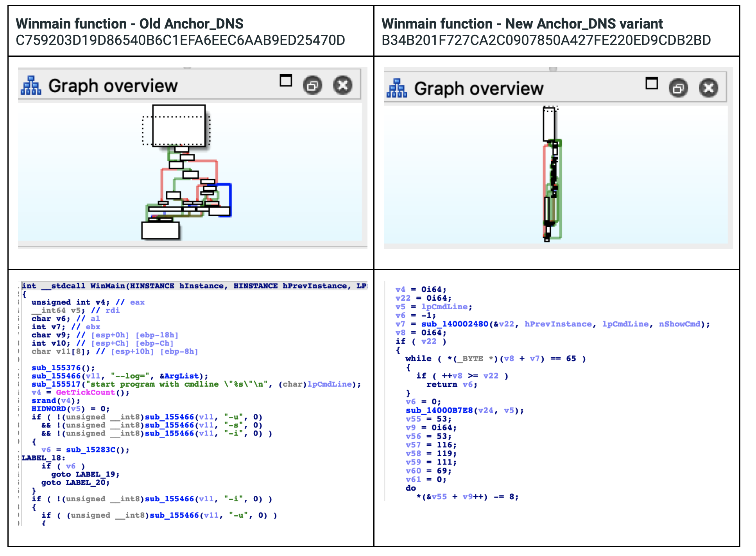Click 'Winmain function - Old Anchor_DNS' heading
756x556 pixels.
(129, 24)
